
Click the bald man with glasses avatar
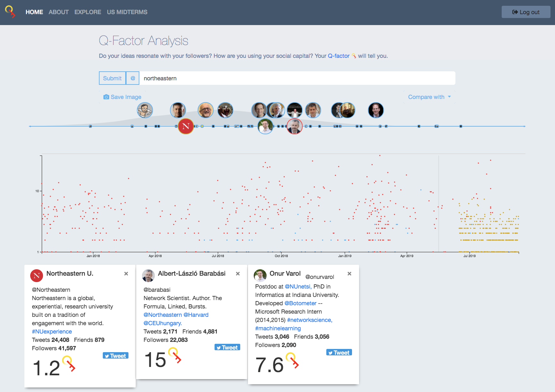(x=206, y=110)
